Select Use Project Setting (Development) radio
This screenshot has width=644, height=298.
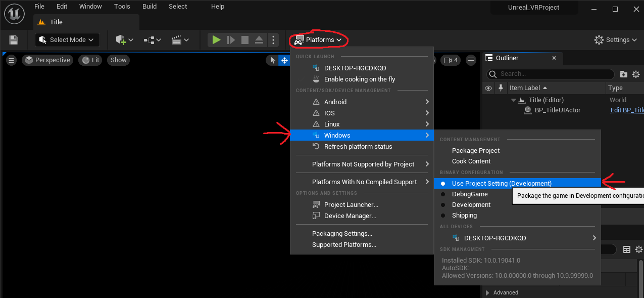(x=517, y=183)
